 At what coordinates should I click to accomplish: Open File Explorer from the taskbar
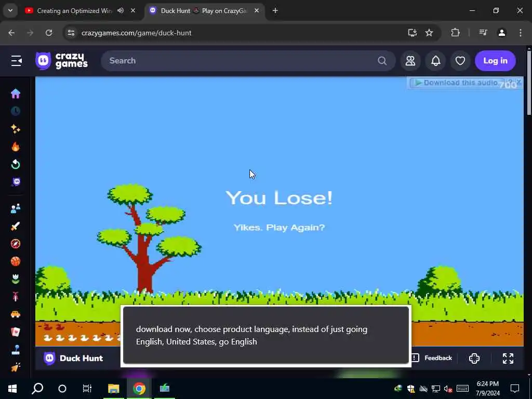click(114, 389)
